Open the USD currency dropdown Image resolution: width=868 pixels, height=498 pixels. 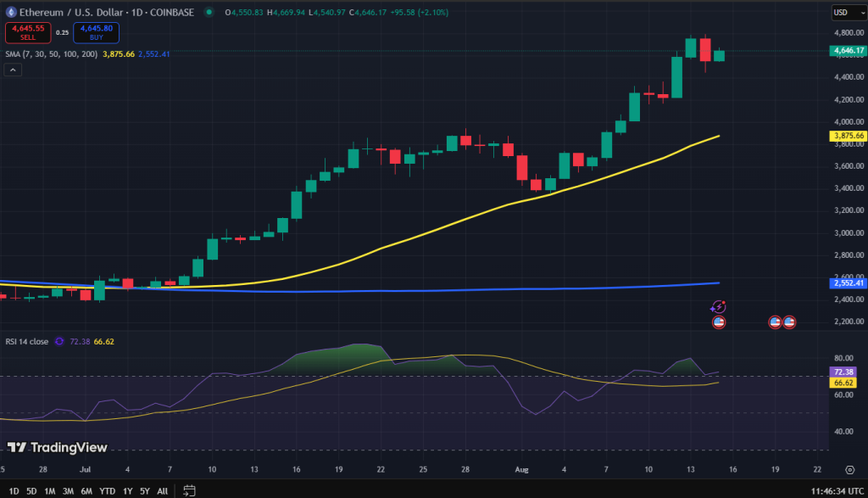[843, 13]
